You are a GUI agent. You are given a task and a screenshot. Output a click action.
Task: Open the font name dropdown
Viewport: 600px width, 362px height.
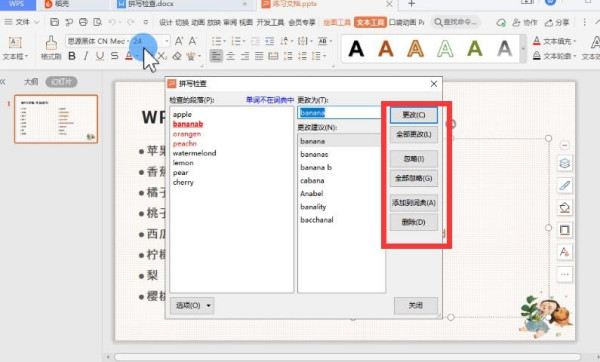click(x=96, y=41)
